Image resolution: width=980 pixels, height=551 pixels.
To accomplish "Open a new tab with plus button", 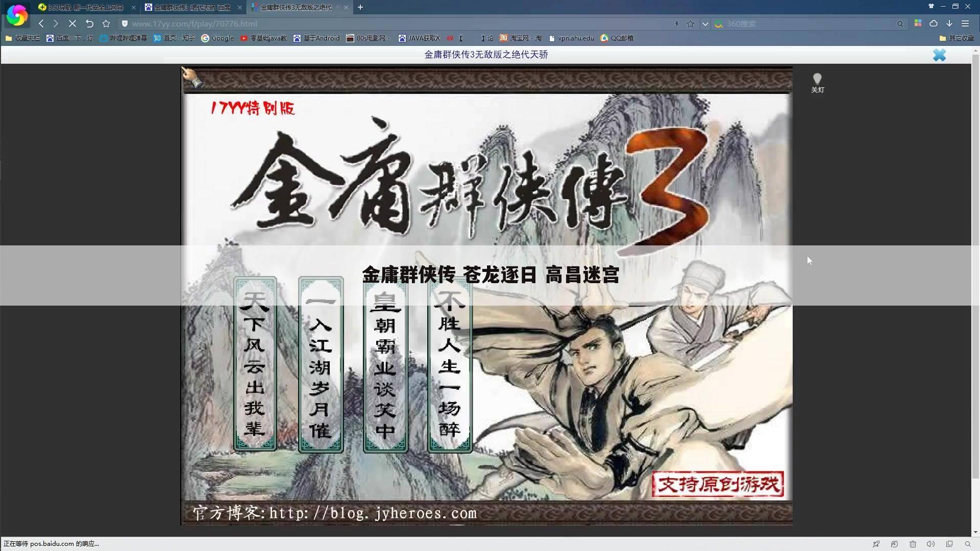I will [360, 8].
